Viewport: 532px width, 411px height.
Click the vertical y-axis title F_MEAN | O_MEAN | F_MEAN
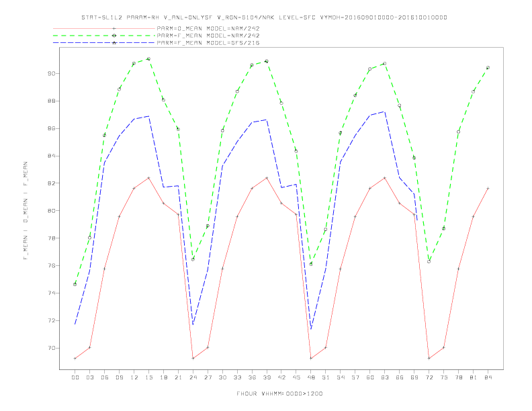(26, 211)
